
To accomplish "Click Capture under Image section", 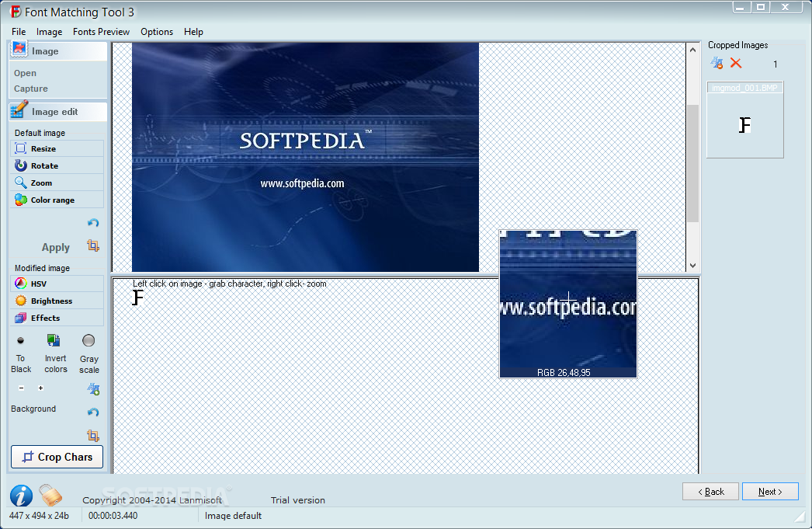I will point(30,89).
